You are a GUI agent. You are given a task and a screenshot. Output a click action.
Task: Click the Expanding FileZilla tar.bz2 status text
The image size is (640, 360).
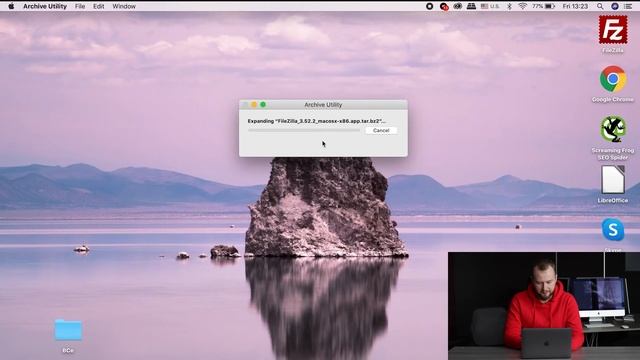pos(316,121)
